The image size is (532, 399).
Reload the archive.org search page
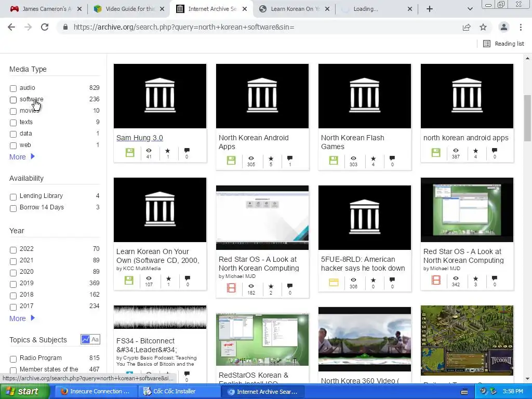(45, 27)
